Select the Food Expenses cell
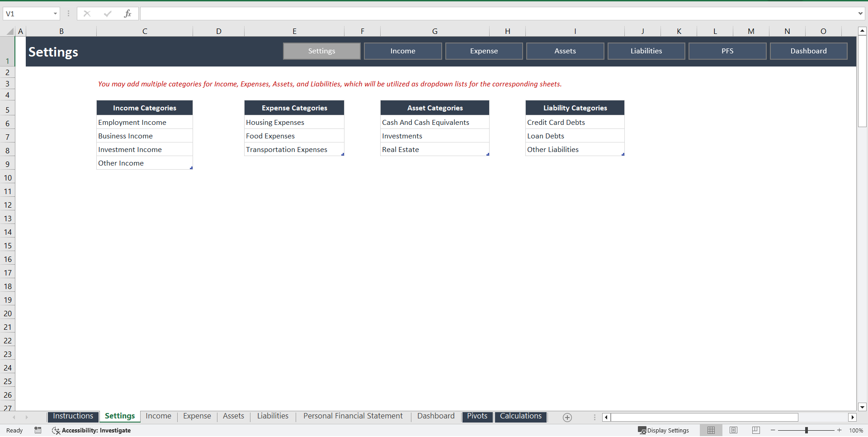Viewport: 868px width, 437px height. [x=294, y=136]
